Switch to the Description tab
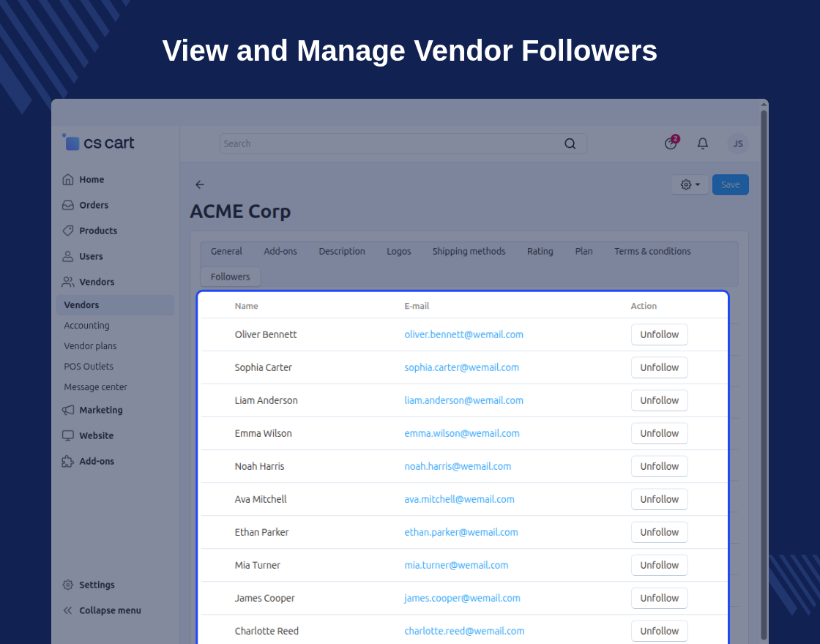820x644 pixels. [x=342, y=251]
